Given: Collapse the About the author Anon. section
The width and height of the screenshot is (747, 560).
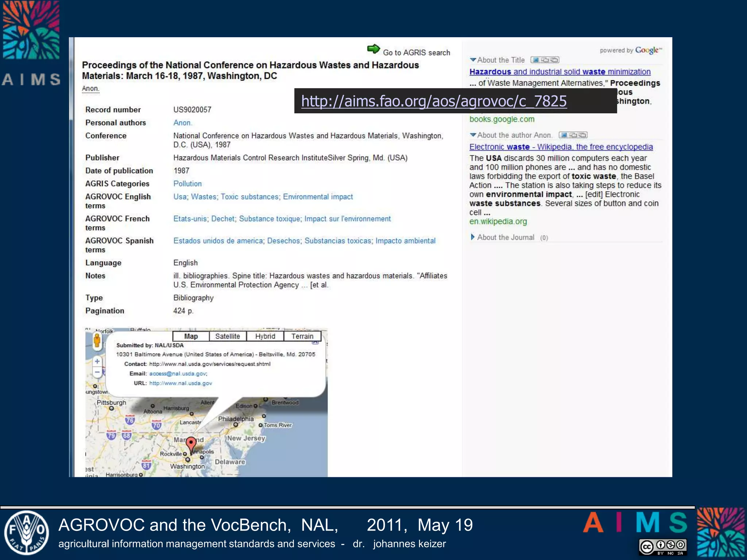Looking at the screenshot, I should point(473,135).
